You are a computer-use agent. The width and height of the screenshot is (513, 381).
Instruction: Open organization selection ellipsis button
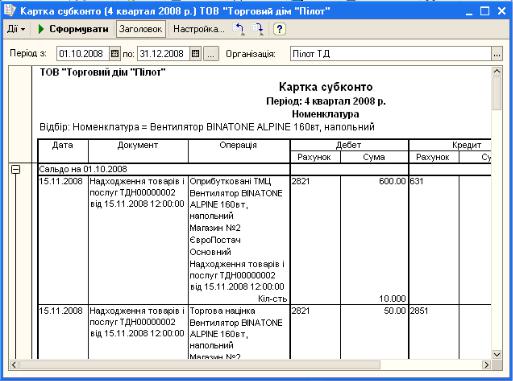click(x=497, y=54)
